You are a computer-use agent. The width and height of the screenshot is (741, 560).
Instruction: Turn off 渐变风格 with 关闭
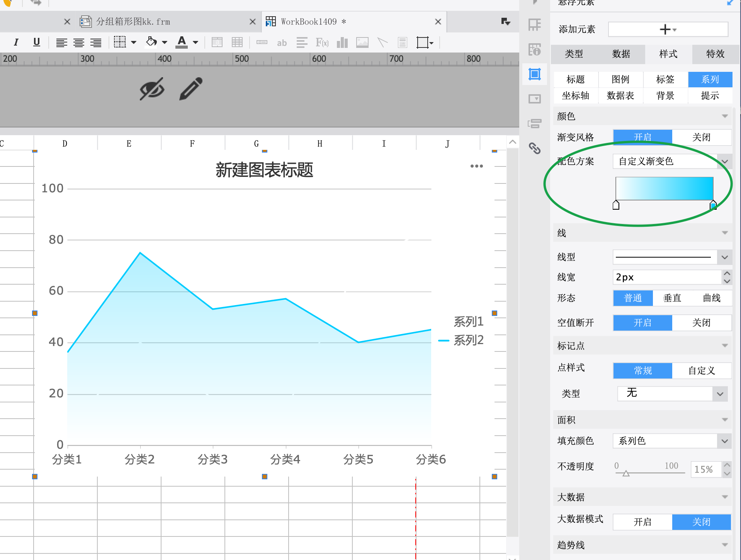702,137
